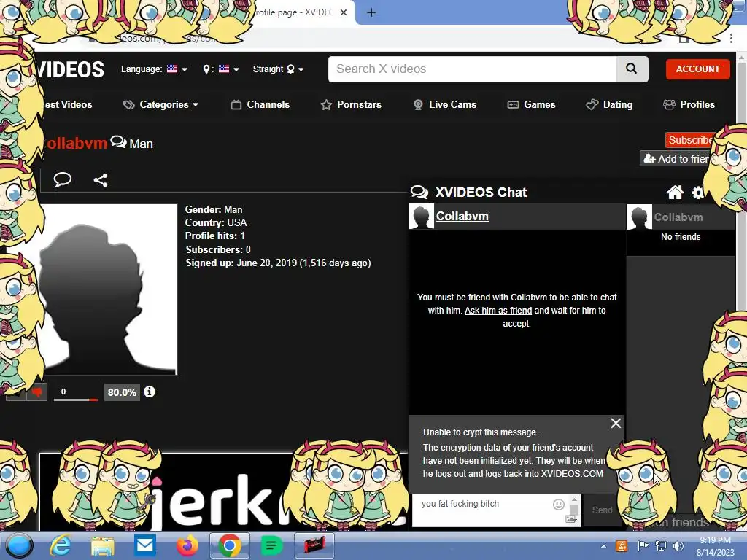Open the profile comments speech bubble icon
Viewport: 747px width, 560px height.
(63, 179)
